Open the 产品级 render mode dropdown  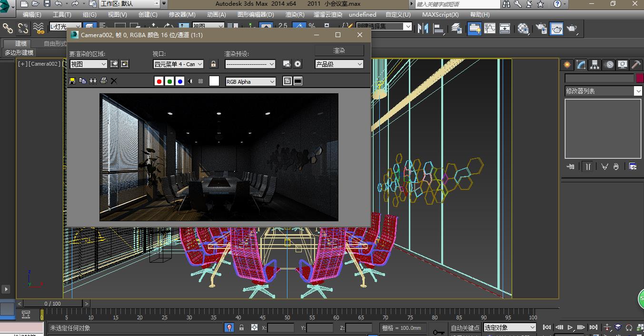(339, 64)
